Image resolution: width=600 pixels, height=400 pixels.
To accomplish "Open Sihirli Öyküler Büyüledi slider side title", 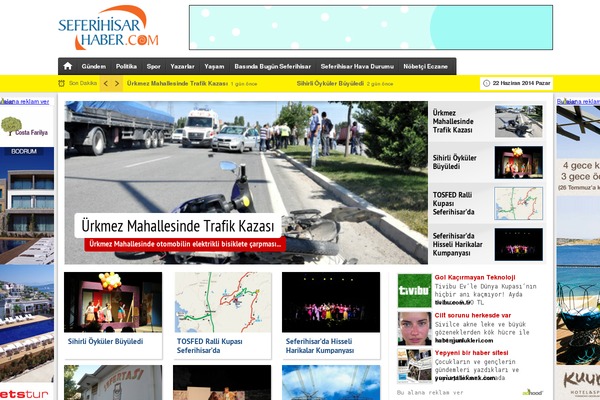I will click(x=455, y=162).
